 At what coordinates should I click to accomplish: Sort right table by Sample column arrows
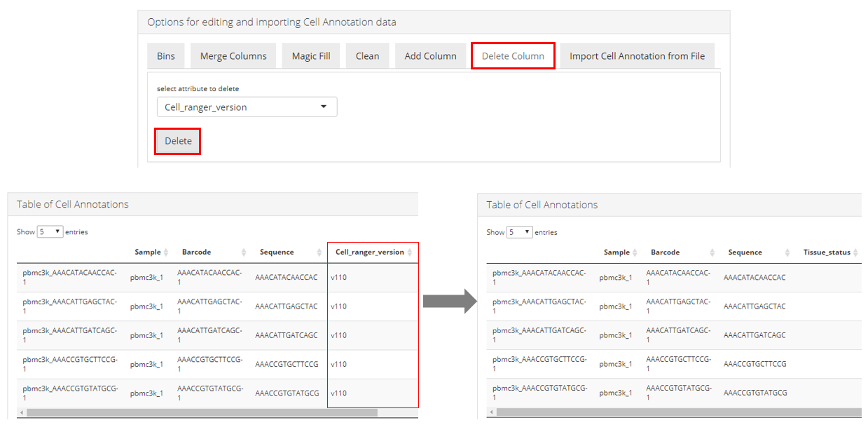[636, 252]
